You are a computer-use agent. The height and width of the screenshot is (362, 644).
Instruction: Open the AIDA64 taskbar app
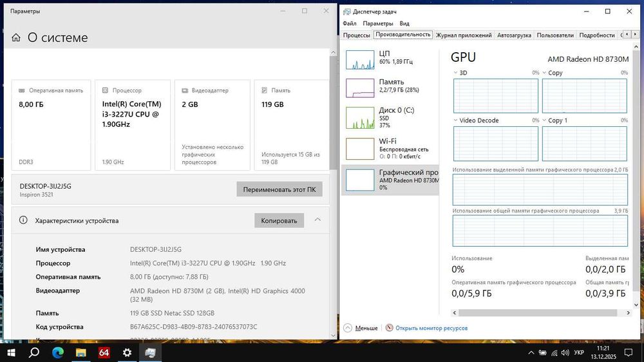click(104, 352)
